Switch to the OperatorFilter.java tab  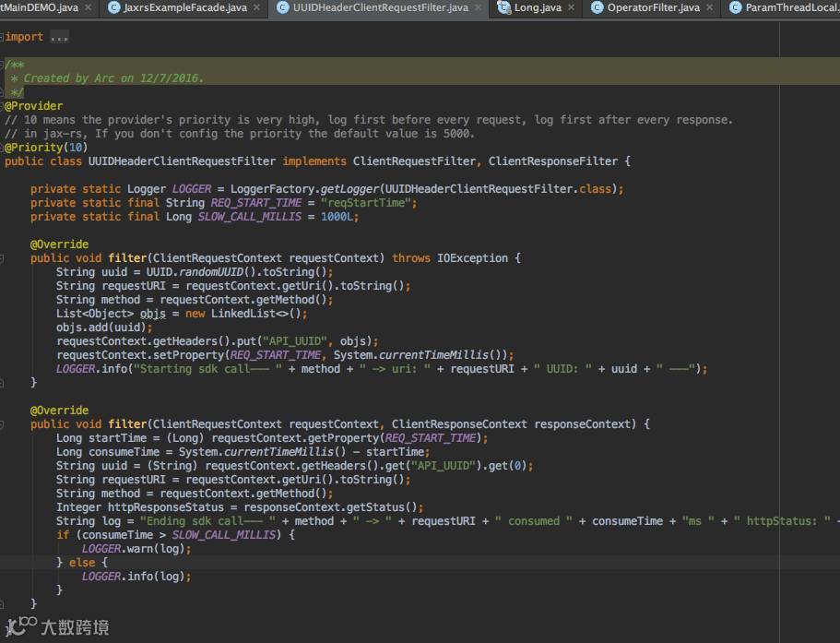(653, 8)
